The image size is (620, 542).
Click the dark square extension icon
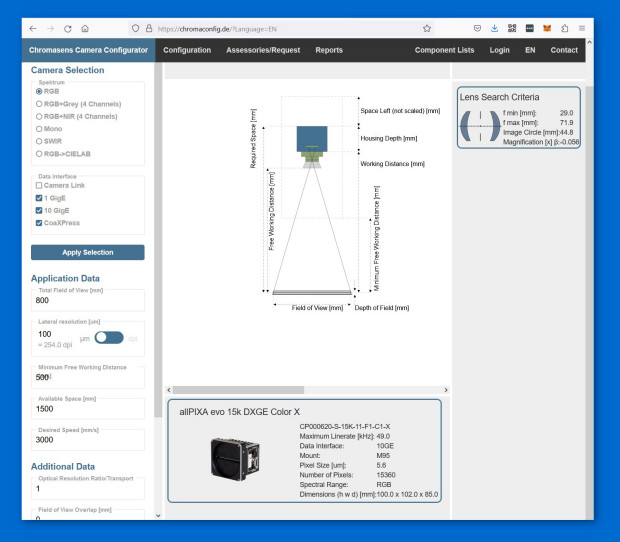click(x=529, y=28)
